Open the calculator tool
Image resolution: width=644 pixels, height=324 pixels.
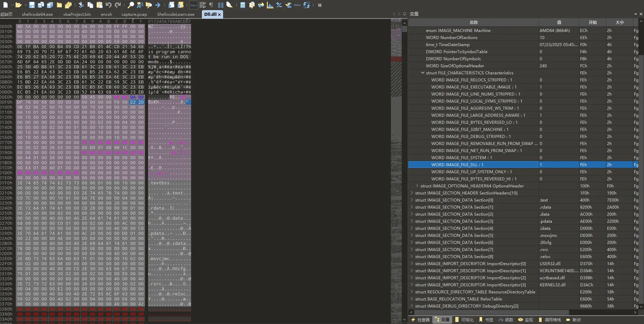(x=243, y=5)
